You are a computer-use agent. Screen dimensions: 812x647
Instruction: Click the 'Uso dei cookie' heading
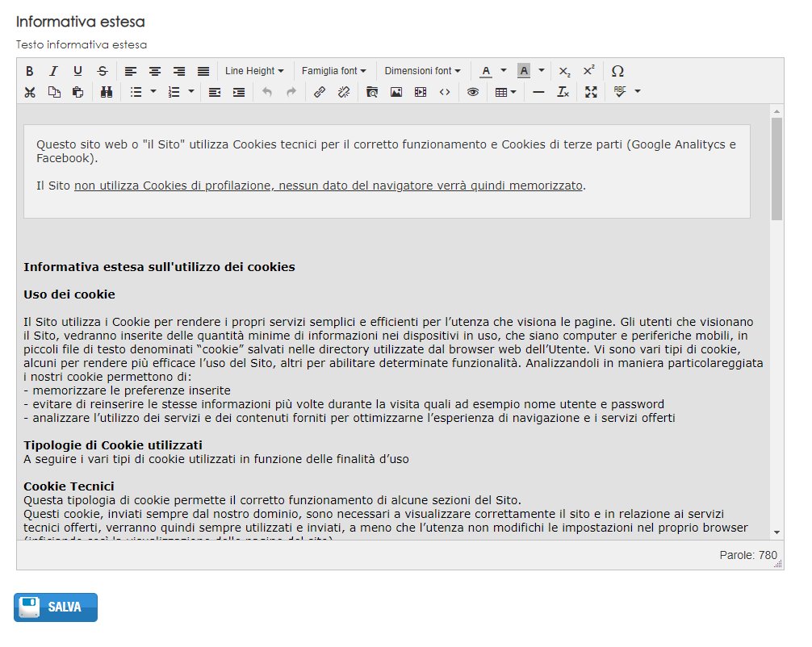69,294
